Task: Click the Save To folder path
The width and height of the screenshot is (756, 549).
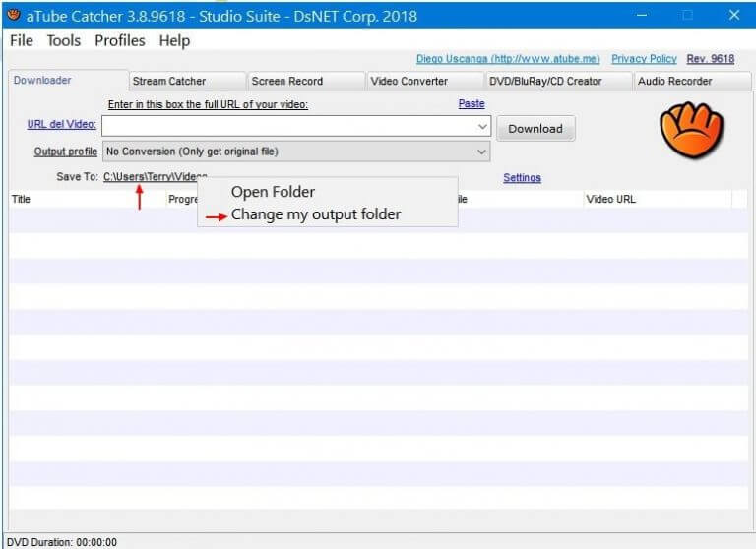Action: point(156,177)
